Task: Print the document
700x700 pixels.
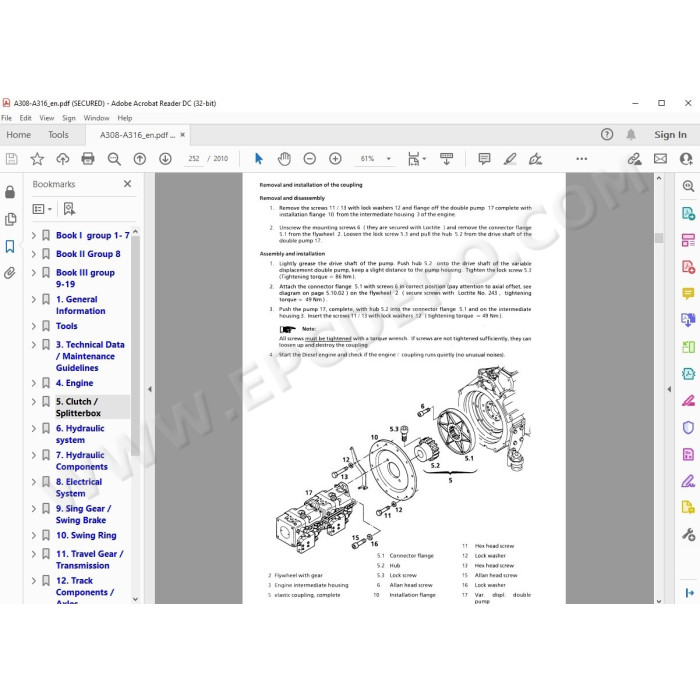Action: [88, 158]
